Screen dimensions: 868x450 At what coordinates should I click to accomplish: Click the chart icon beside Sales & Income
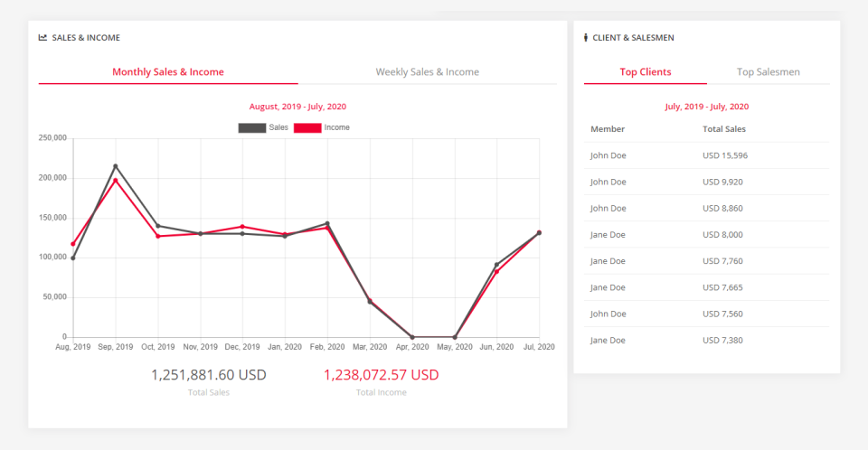[x=42, y=38]
